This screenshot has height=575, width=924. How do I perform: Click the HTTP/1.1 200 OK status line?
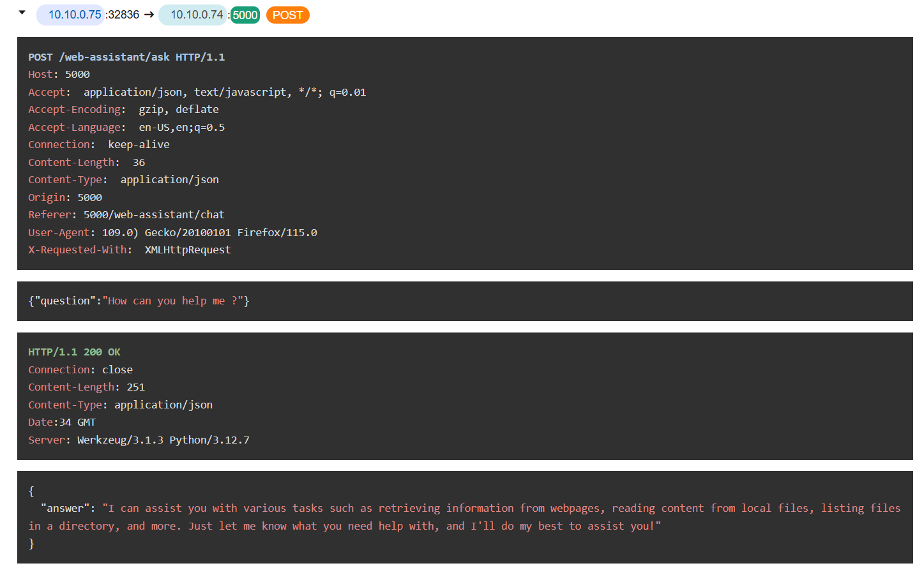click(x=74, y=352)
